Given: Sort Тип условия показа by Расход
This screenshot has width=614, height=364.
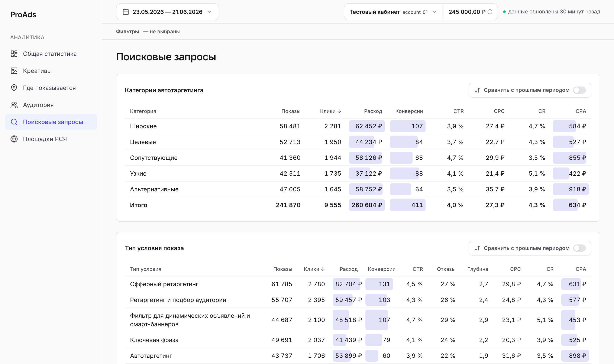Looking at the screenshot, I should pos(349,269).
